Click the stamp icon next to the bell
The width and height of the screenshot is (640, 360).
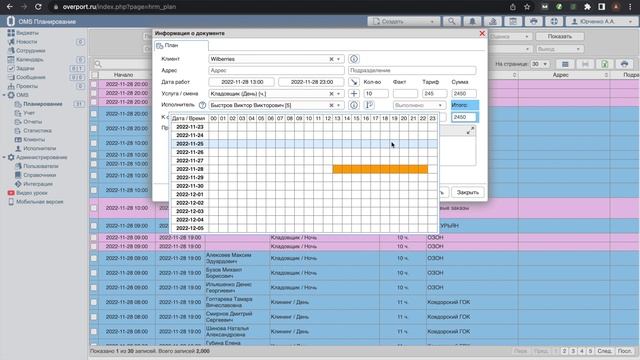(x=493, y=21)
